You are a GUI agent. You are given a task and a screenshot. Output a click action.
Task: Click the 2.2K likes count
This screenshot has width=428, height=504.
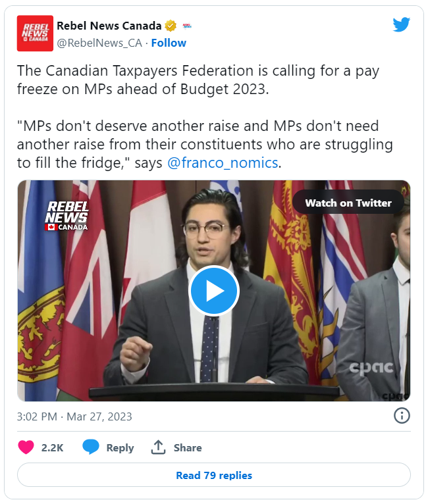coord(52,448)
